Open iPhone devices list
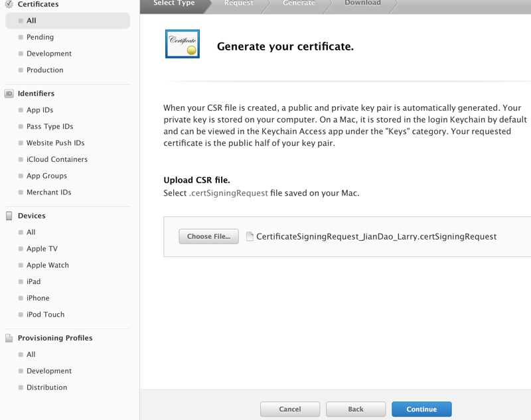531x420 pixels. point(38,298)
